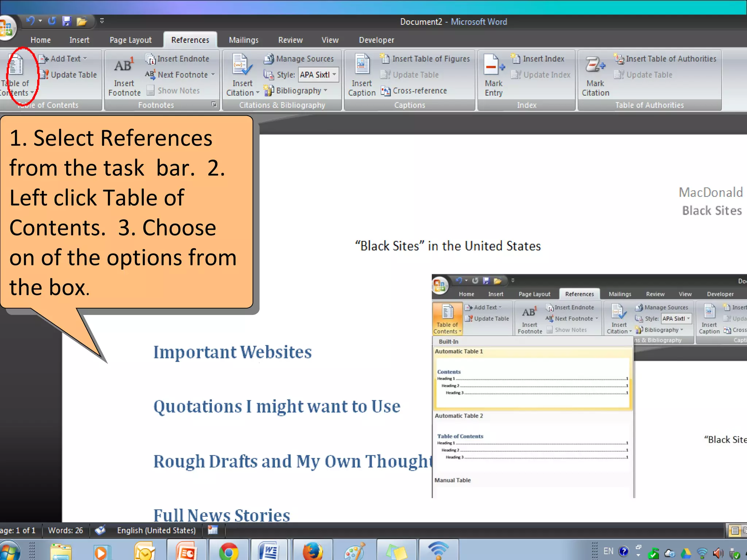Click the EN language indicator in system tray
Viewport: 747px width, 560px height.
(608, 551)
